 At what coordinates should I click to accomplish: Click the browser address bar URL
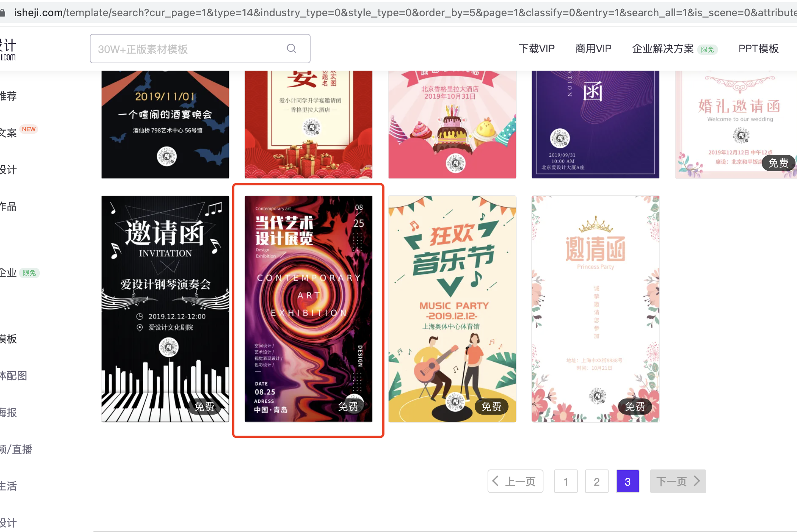[x=405, y=13]
